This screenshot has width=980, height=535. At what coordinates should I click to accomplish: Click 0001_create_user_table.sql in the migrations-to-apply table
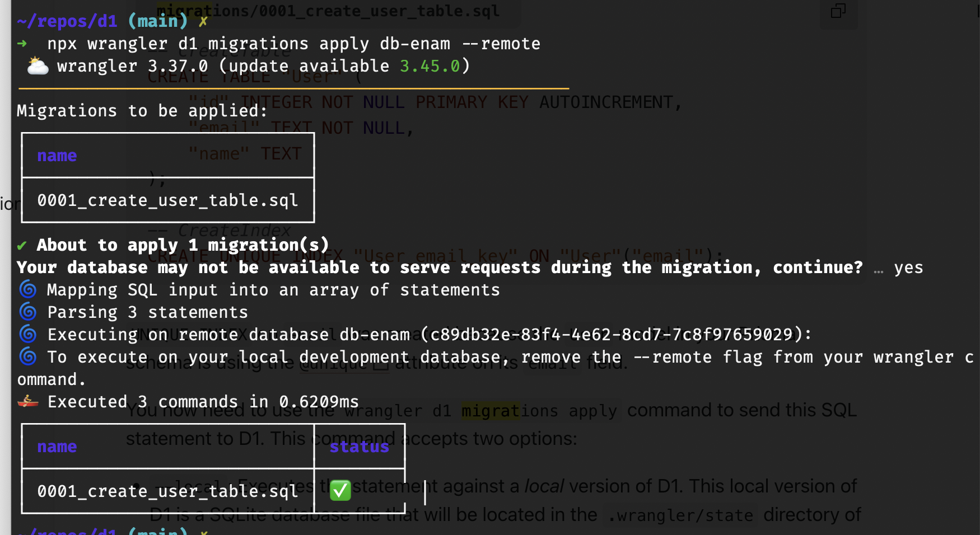[x=167, y=200]
